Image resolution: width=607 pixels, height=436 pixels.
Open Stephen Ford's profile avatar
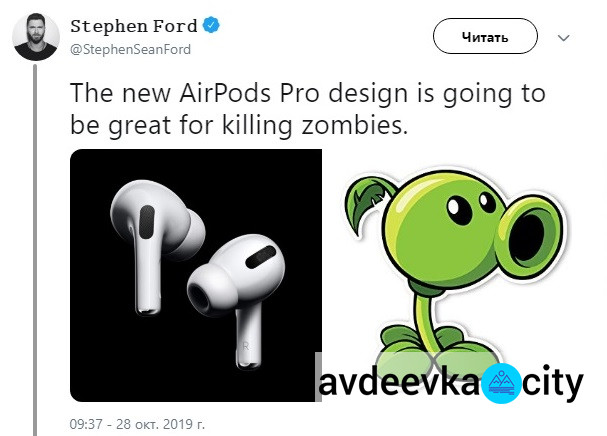tap(36, 37)
